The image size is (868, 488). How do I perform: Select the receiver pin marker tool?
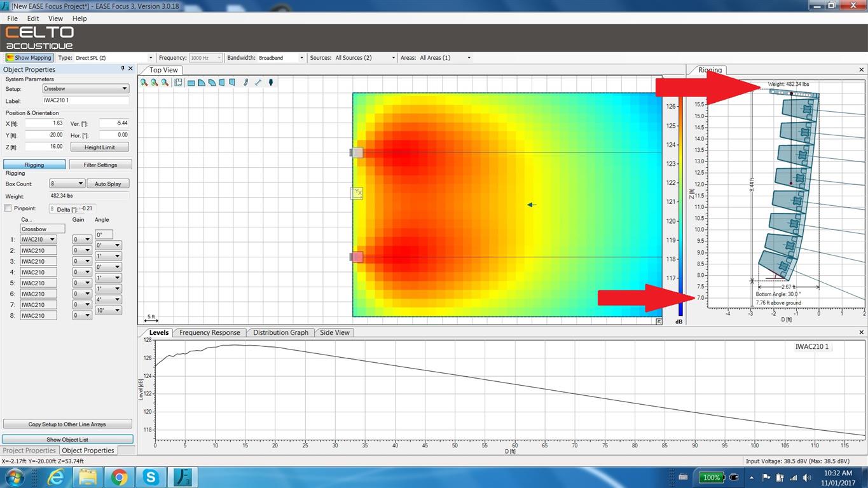270,83
